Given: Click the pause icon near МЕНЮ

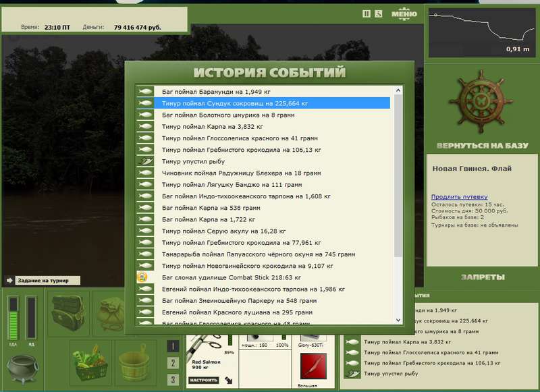Looking at the screenshot, I should click(367, 13).
